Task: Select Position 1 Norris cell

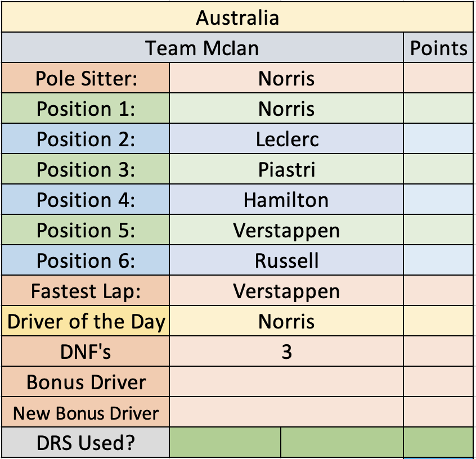Action: pos(286,109)
